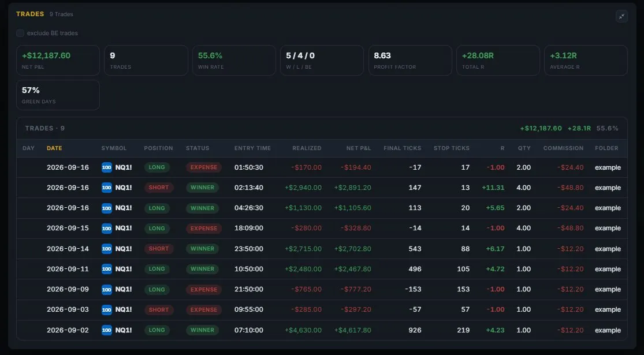644x355 pixels.
Task: Click the NQ1! symbol icon in the 10:50:00 row
Action: click(107, 269)
